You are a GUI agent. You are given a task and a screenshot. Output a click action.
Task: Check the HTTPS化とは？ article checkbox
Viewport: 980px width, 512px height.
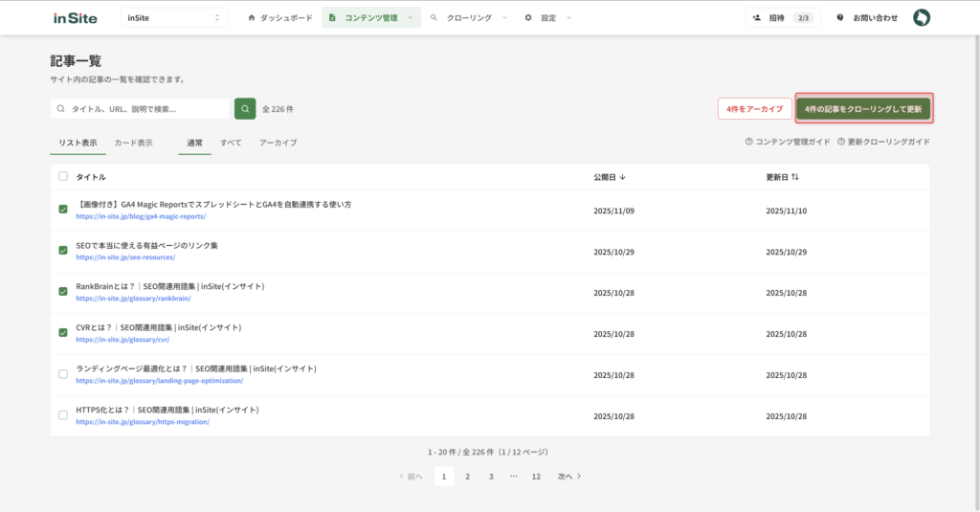(x=63, y=414)
